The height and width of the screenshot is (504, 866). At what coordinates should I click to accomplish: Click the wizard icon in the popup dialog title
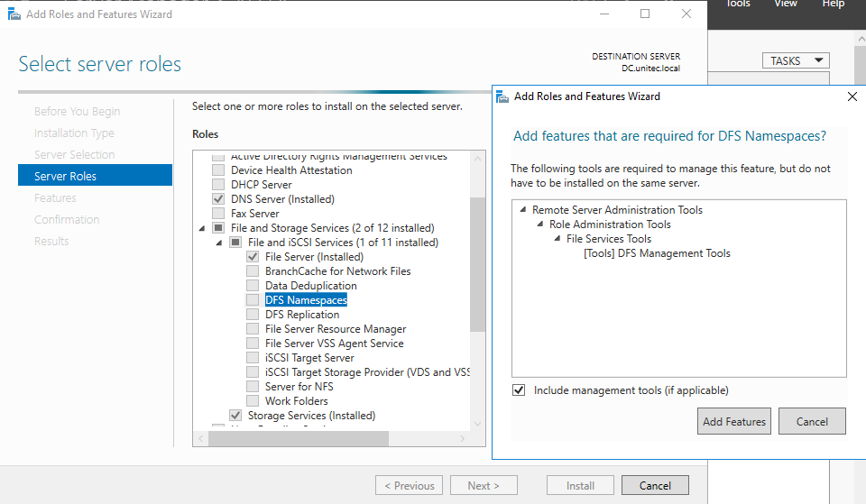click(502, 96)
